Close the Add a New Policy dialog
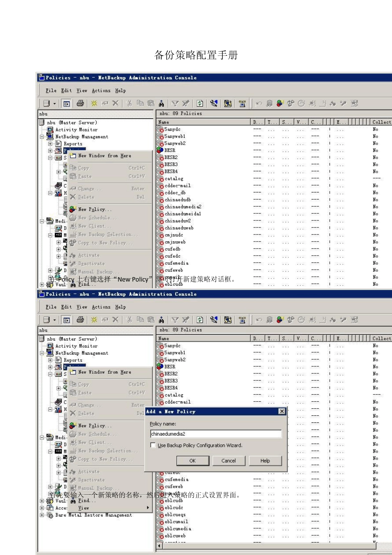392x555 pixels. tap(282, 411)
